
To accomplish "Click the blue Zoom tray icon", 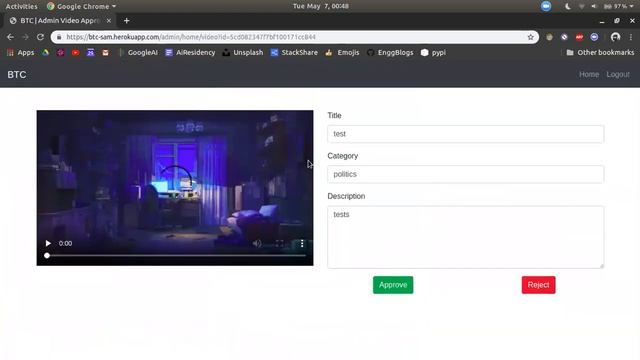I will [546, 6].
